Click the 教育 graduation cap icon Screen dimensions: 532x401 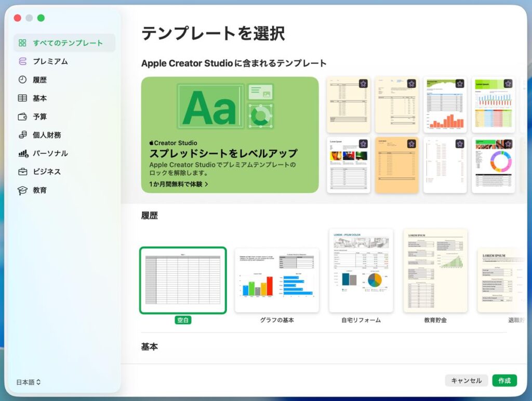[x=22, y=190]
